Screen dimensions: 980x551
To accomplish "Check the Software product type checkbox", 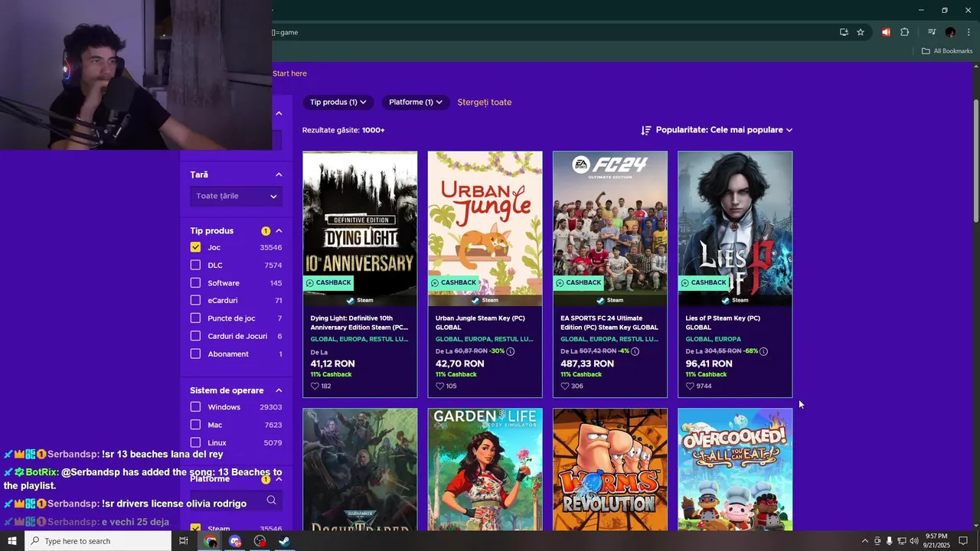I will [195, 283].
